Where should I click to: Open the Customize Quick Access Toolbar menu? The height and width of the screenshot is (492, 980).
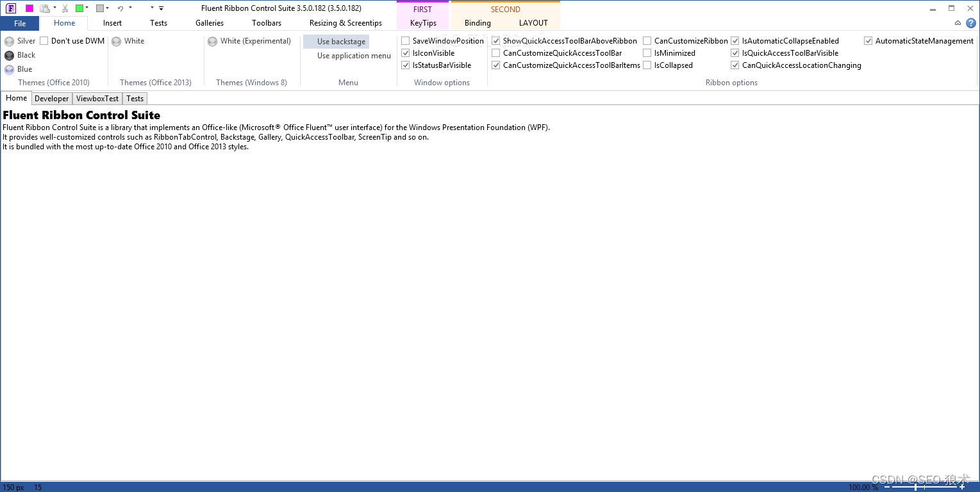point(161,8)
